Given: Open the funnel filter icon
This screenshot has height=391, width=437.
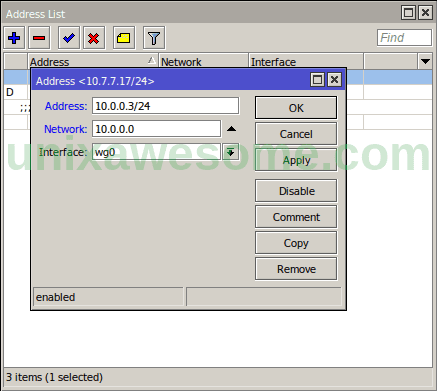Looking at the screenshot, I should (154, 38).
